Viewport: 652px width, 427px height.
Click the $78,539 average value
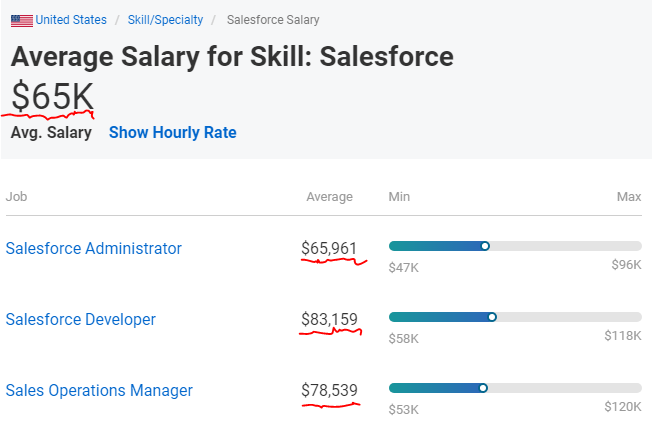pos(329,390)
